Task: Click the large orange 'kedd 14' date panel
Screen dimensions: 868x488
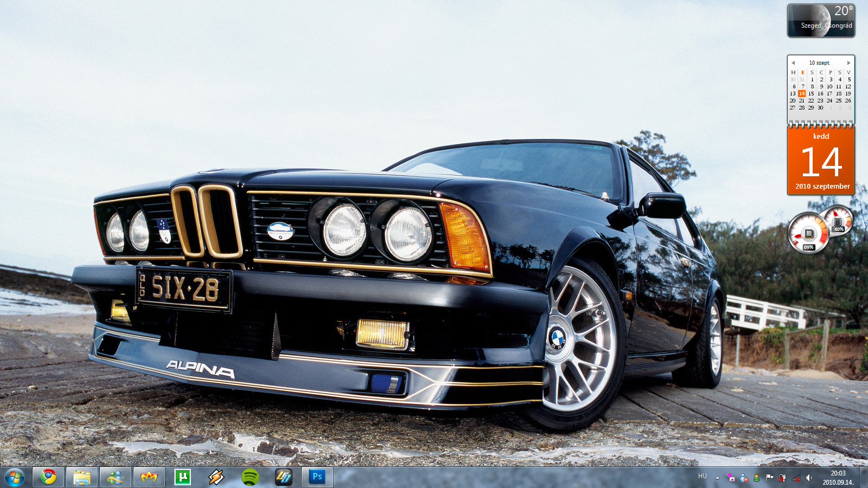Action: tap(821, 160)
